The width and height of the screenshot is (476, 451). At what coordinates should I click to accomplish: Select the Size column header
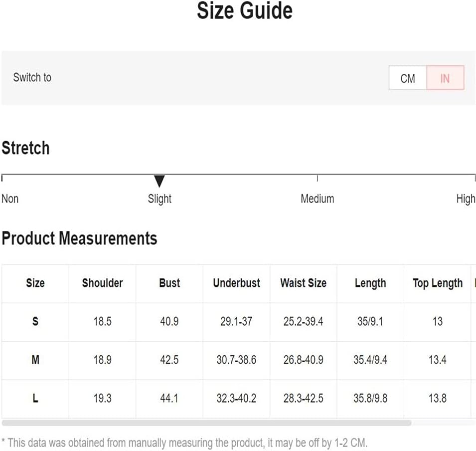tap(35, 283)
